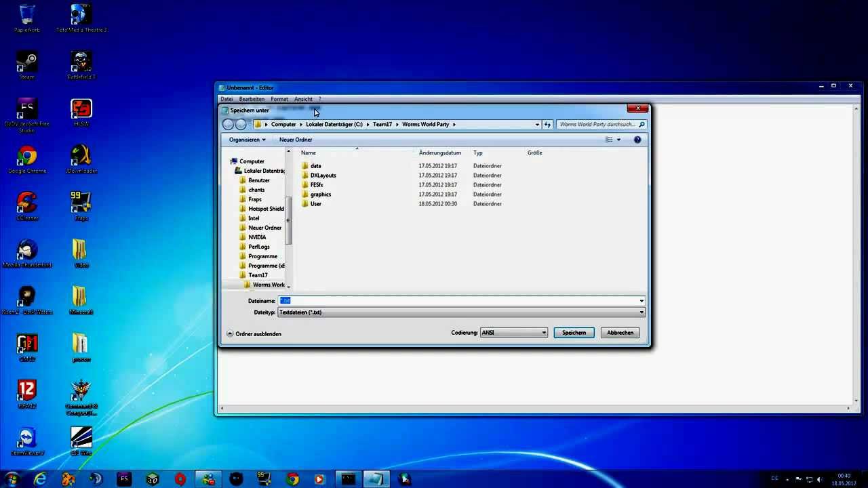Click the search magnifier in the dialog

click(642, 125)
